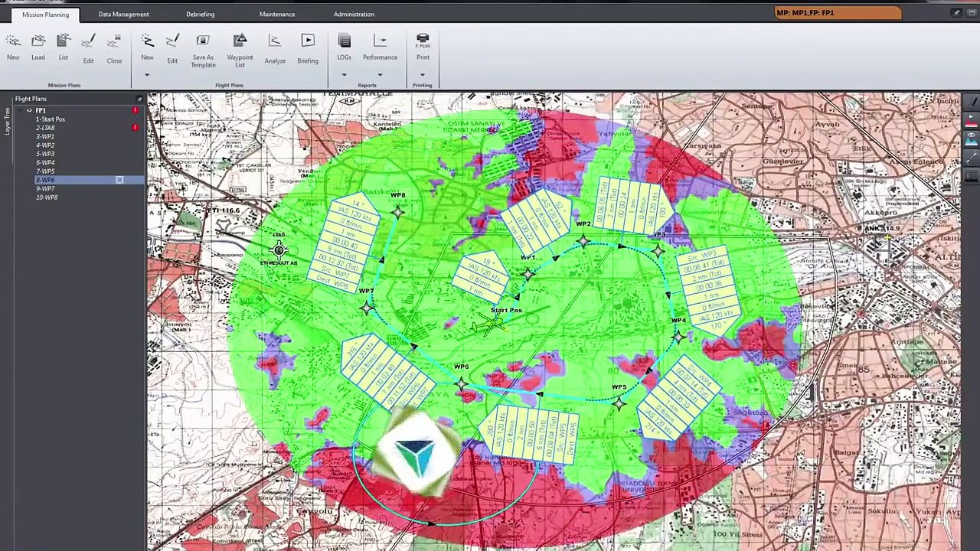
Task: Click the bottom icon on the right map toolbar
Action: pos(971,176)
